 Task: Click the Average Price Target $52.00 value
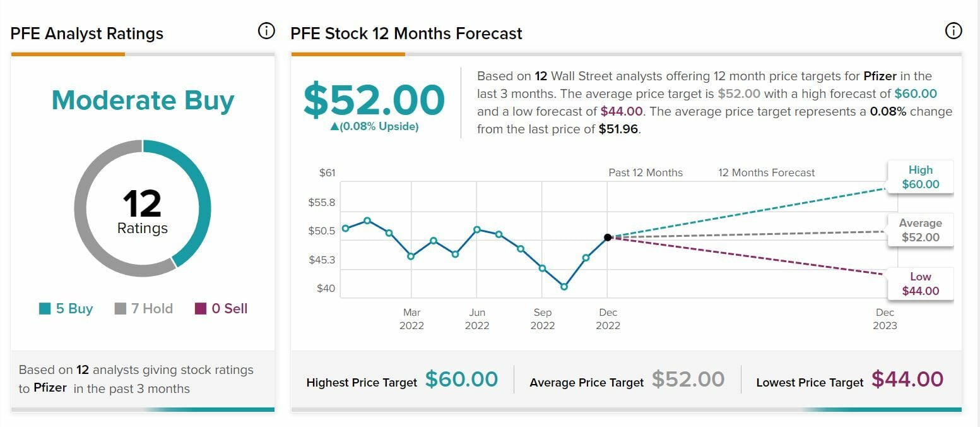[688, 379]
